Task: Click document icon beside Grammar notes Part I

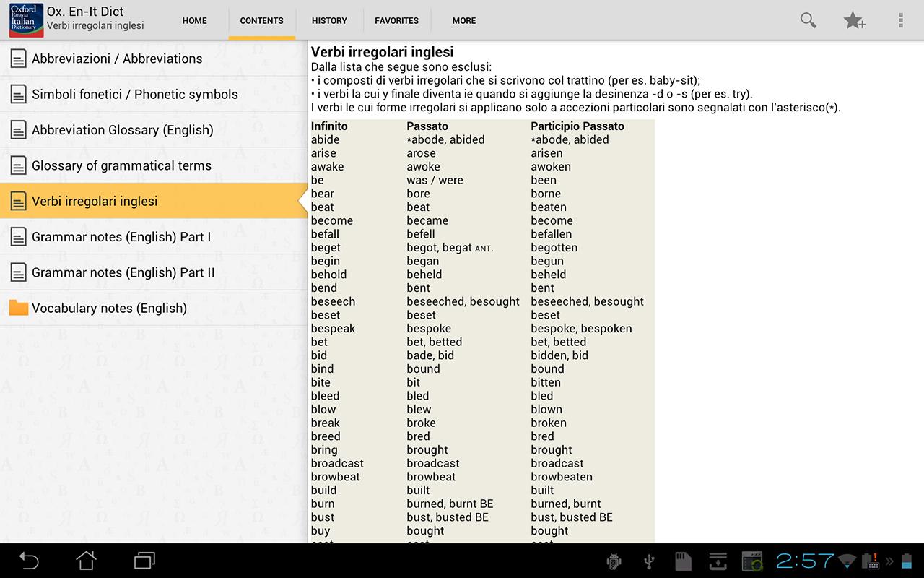Action: tap(18, 237)
